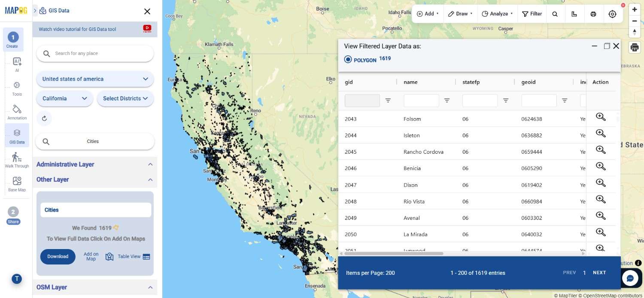Click the user avatar T
The image size is (644, 298).
17,279
